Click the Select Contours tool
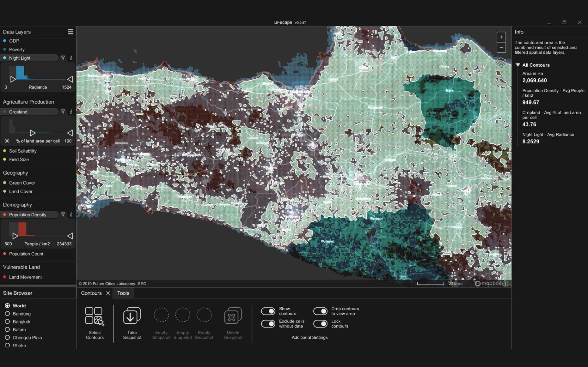 coord(95,316)
